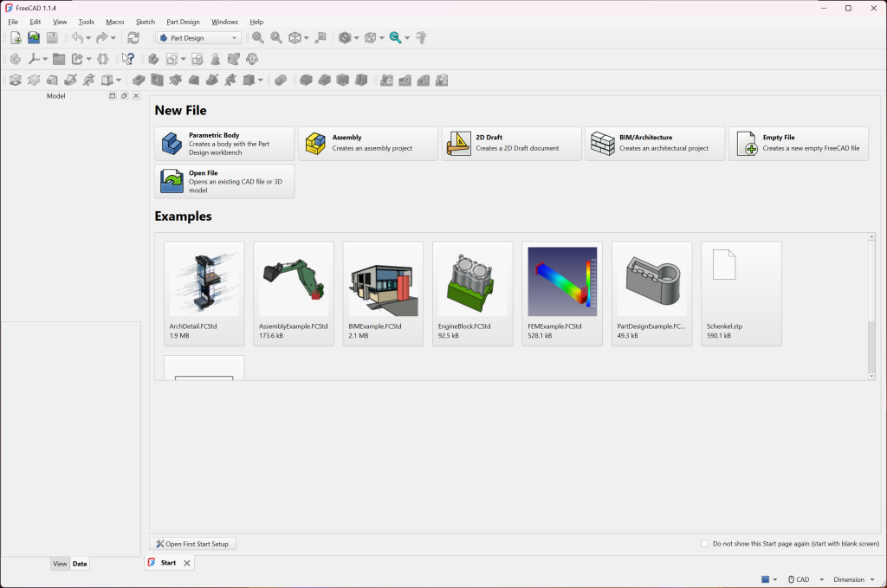887x588 pixels.
Task: Click the Fit all zoom icon
Action: coord(258,38)
